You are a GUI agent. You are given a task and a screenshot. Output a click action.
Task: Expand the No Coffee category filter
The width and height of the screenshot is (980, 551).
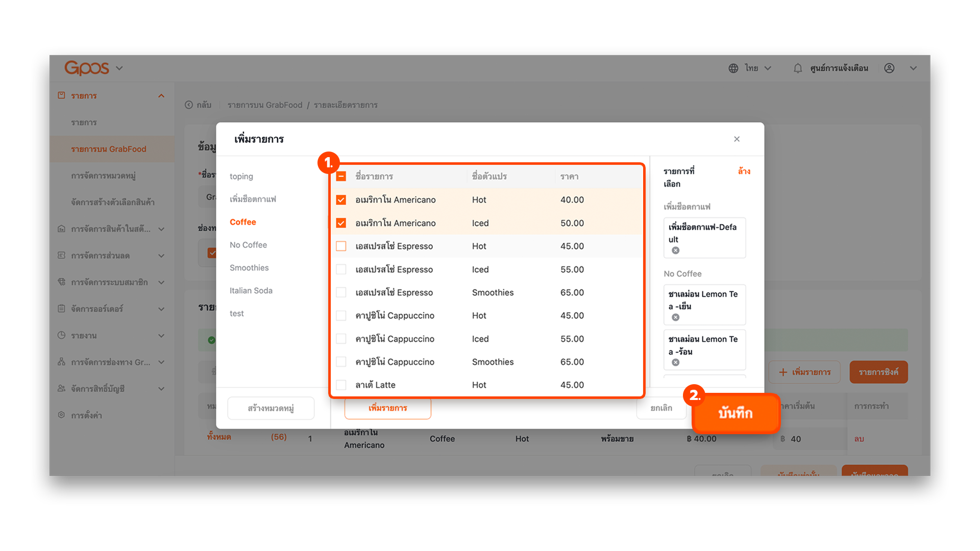(249, 244)
